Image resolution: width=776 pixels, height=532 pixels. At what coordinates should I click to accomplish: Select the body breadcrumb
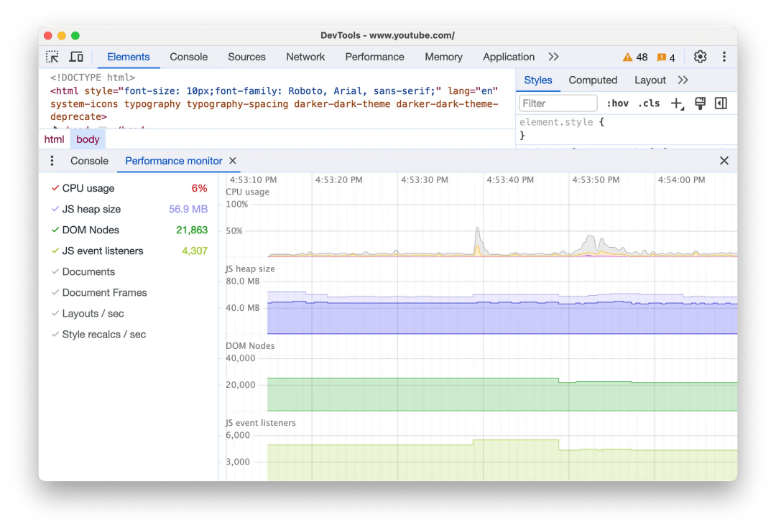point(88,139)
